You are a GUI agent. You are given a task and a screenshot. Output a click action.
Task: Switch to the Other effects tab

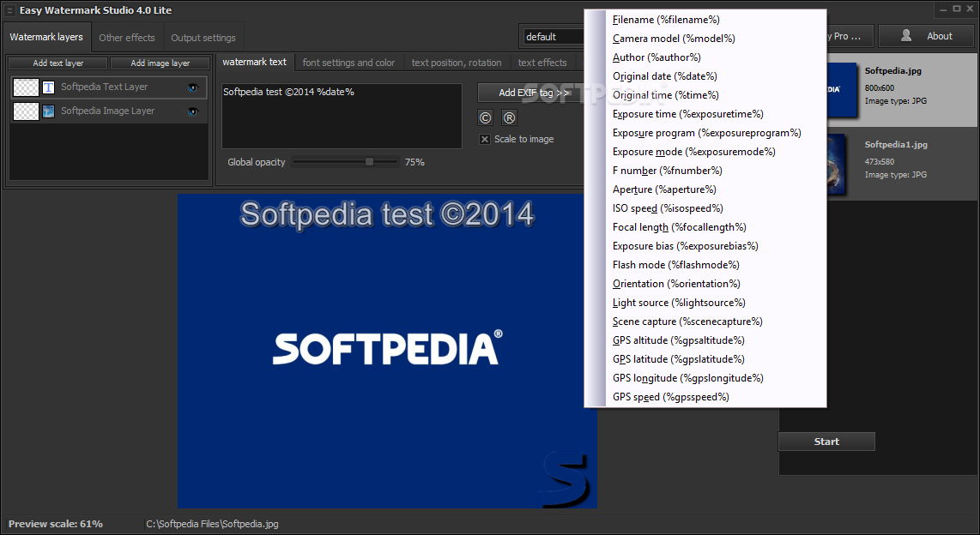click(127, 38)
